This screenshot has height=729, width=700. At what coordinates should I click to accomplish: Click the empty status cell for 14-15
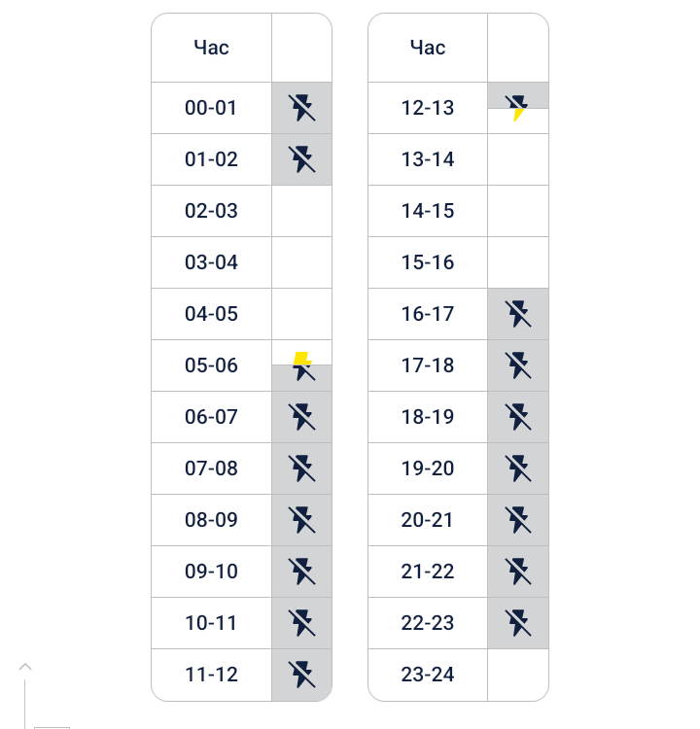518,211
